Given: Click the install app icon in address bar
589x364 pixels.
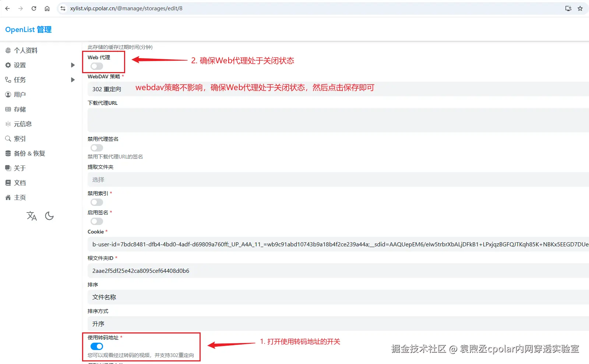Looking at the screenshot, I should click(568, 8).
